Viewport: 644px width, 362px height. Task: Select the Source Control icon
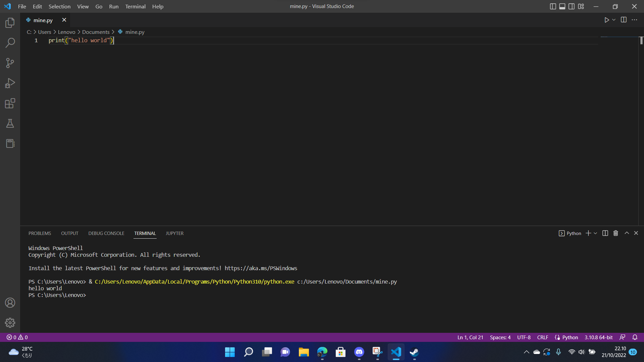10,63
